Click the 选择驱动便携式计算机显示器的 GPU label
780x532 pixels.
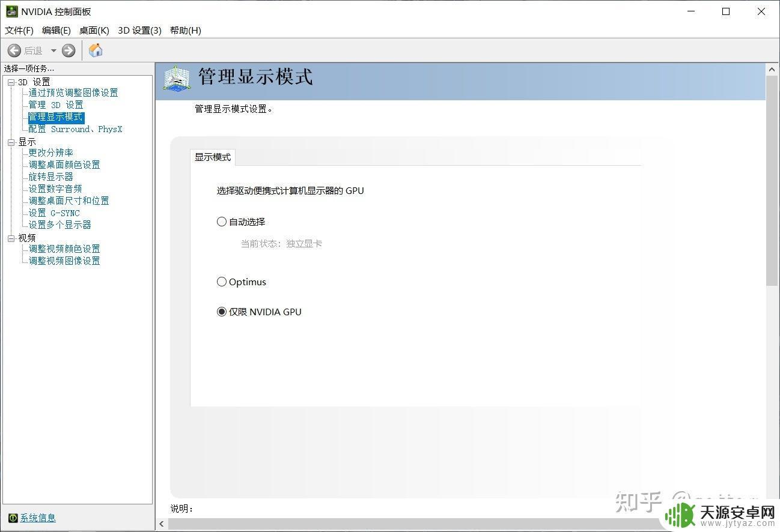pyautogui.click(x=290, y=190)
